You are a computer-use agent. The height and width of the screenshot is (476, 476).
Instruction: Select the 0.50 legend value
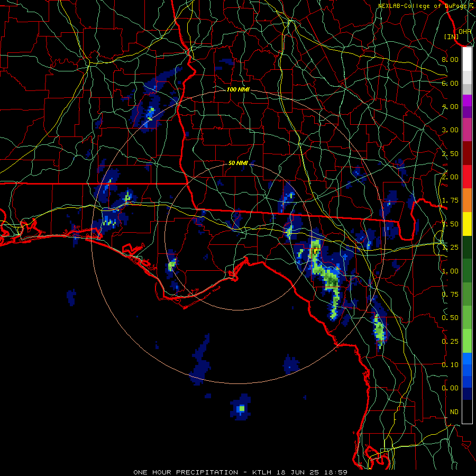coord(450,318)
